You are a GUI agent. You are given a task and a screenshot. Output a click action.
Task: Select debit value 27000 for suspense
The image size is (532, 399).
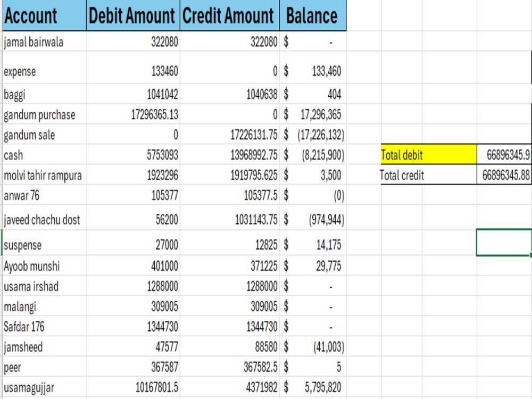pos(133,243)
